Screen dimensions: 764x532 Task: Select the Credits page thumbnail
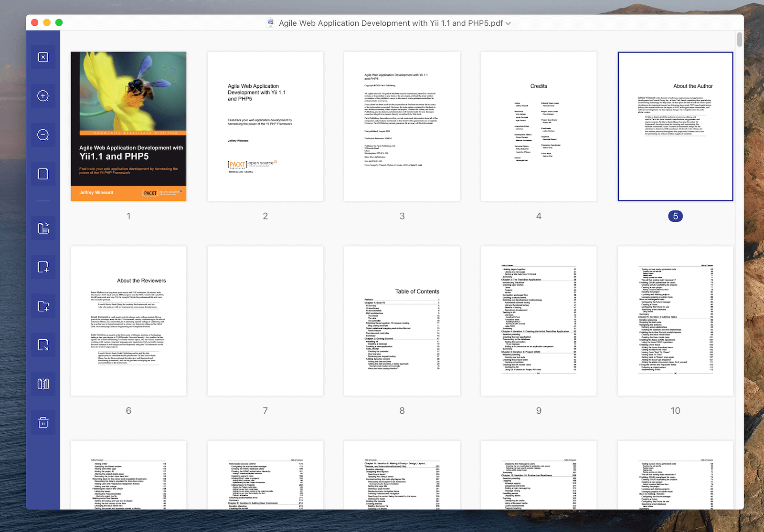pos(539,126)
